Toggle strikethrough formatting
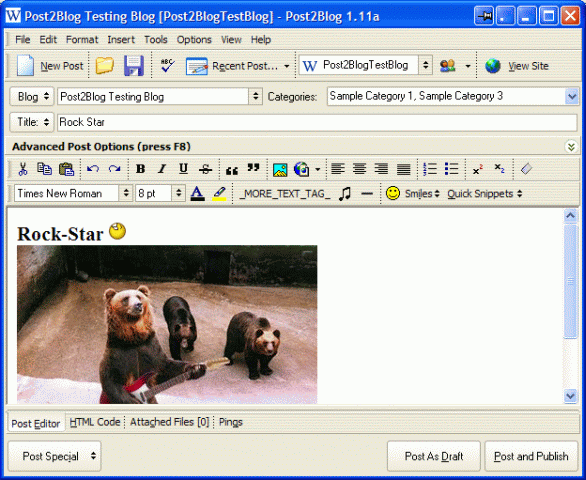Screen dimensions: 586x480 (x=205, y=169)
